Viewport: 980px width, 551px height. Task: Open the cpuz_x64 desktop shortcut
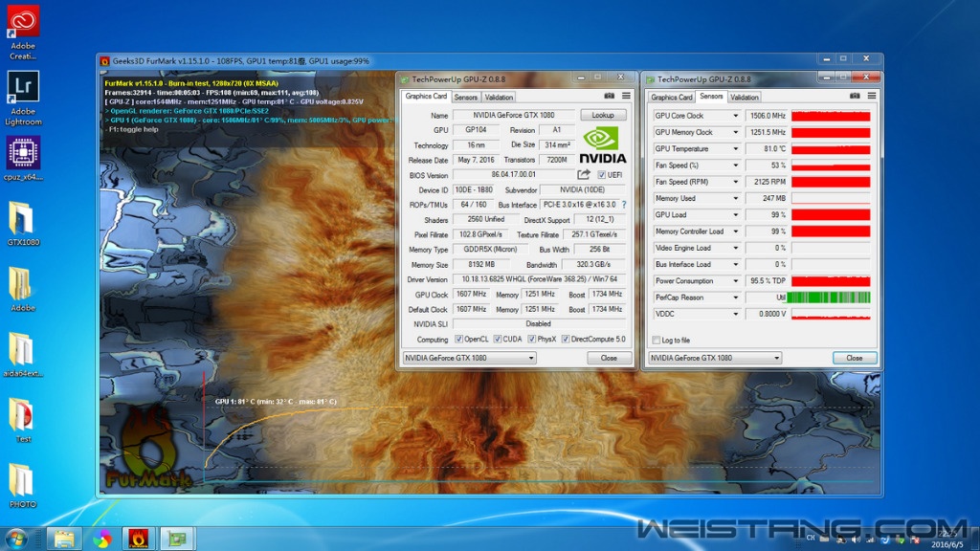[23, 159]
